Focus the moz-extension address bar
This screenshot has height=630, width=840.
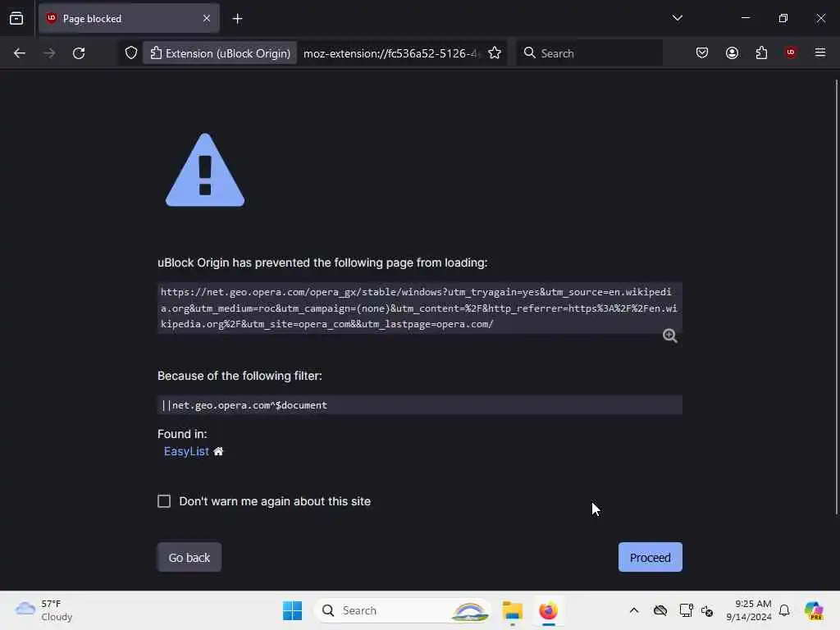[391, 53]
